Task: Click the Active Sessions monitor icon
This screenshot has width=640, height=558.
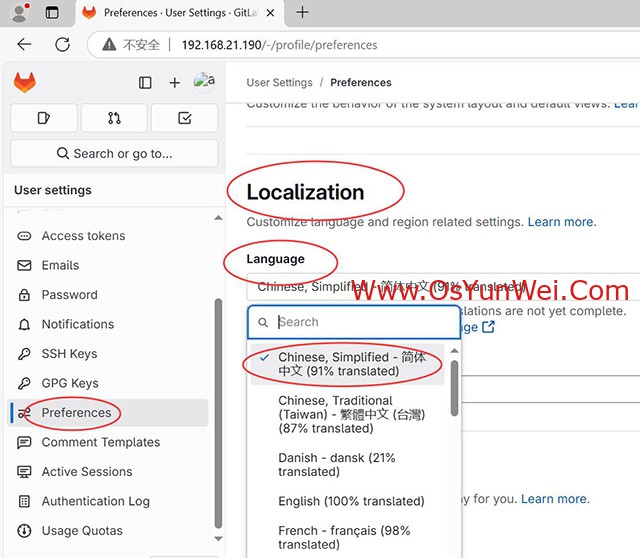Action: (x=24, y=472)
